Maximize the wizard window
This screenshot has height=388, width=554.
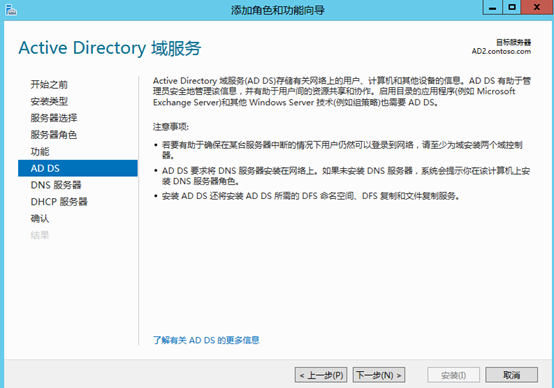click(512, 7)
